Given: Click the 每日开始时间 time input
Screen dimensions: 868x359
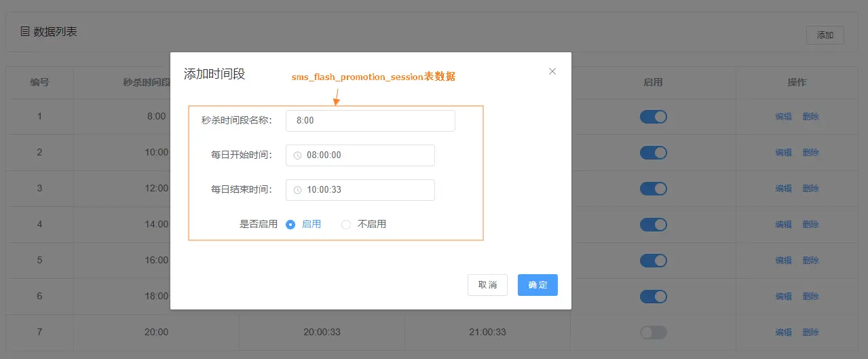Looking at the screenshot, I should pos(360,155).
